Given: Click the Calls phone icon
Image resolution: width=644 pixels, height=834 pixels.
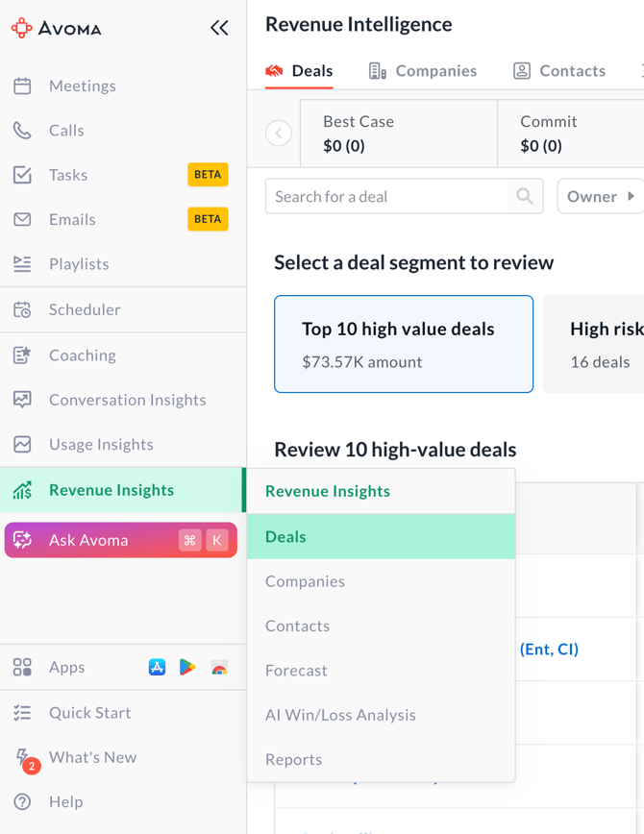Looking at the screenshot, I should (22, 131).
